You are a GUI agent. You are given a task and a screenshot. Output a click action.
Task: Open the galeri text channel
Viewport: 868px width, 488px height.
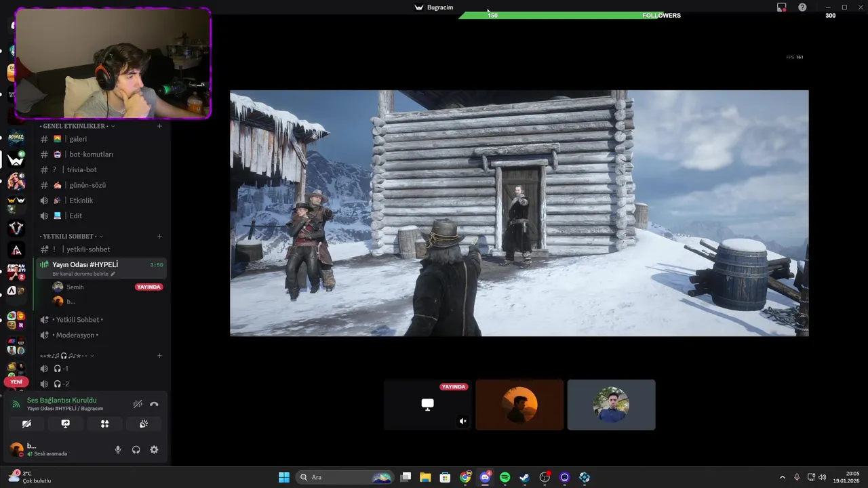tap(100, 139)
